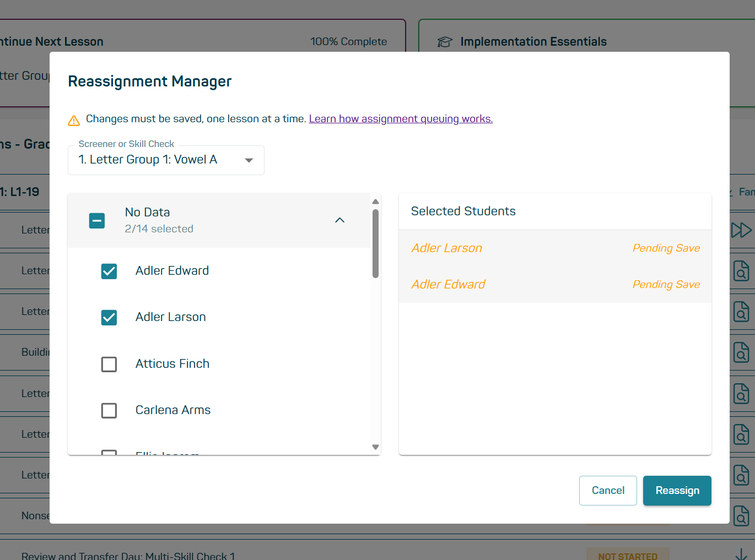Image resolution: width=755 pixels, height=560 pixels.
Task: Click the '2/14 selected' count text
Action: pyautogui.click(x=159, y=229)
